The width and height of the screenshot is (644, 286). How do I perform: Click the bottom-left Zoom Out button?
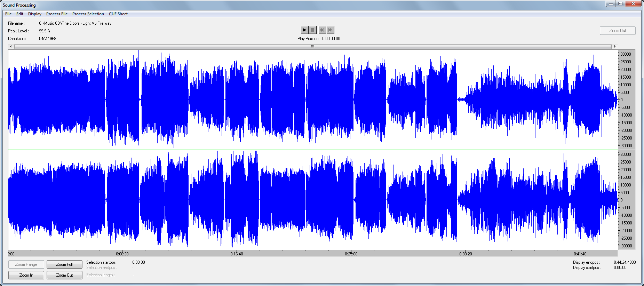(64, 275)
